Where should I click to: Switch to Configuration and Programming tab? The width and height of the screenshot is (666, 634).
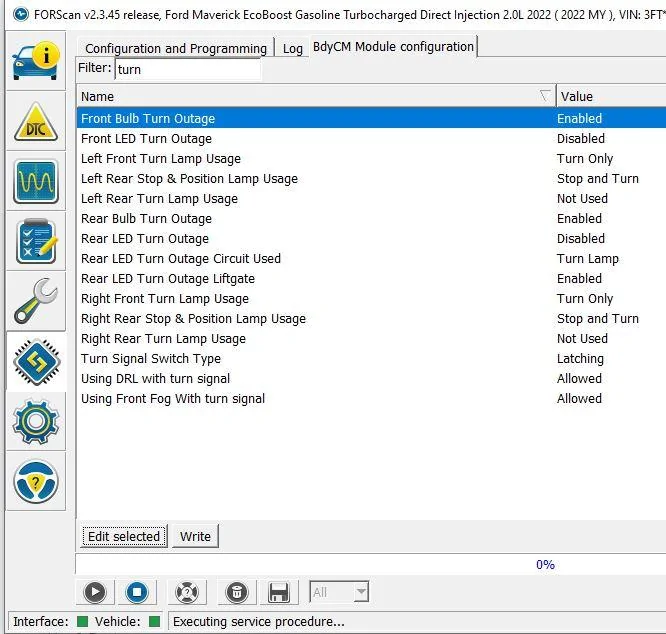tap(176, 48)
